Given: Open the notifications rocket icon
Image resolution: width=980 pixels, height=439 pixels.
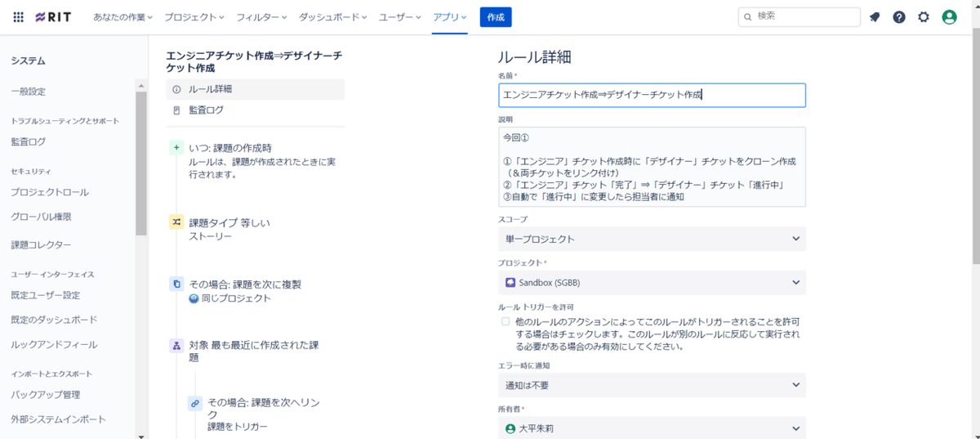Looking at the screenshot, I should coord(875,17).
